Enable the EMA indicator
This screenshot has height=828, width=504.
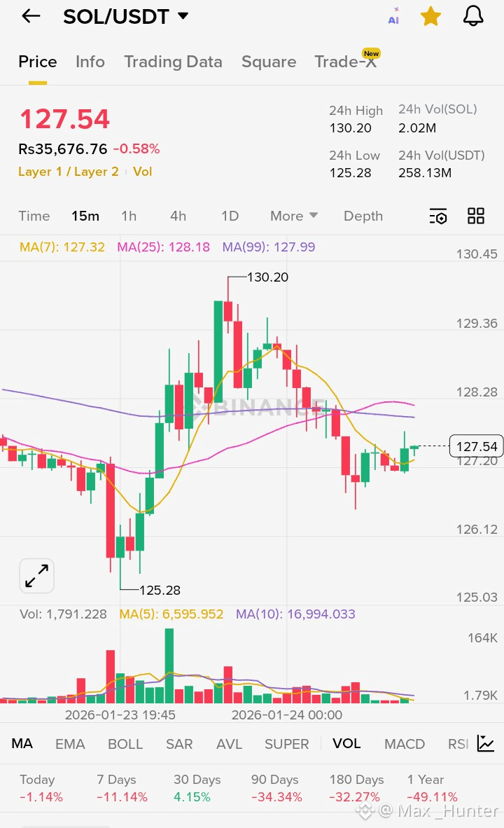pyautogui.click(x=70, y=744)
